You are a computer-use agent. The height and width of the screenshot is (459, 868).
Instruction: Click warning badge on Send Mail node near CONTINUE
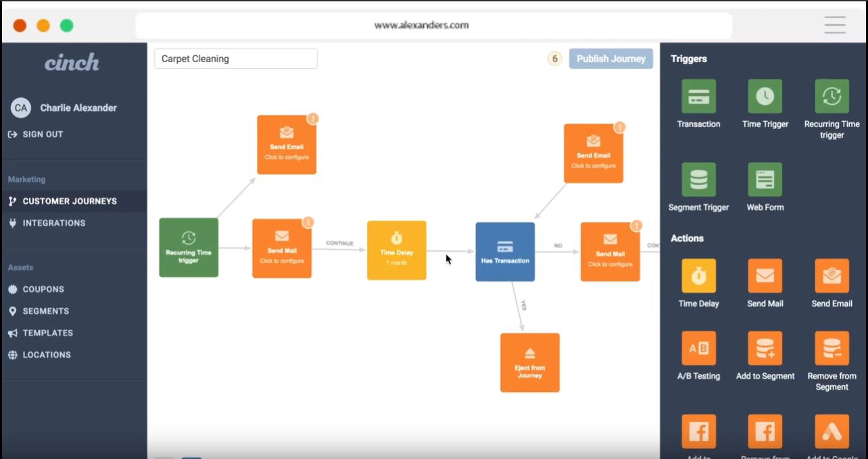click(x=308, y=222)
